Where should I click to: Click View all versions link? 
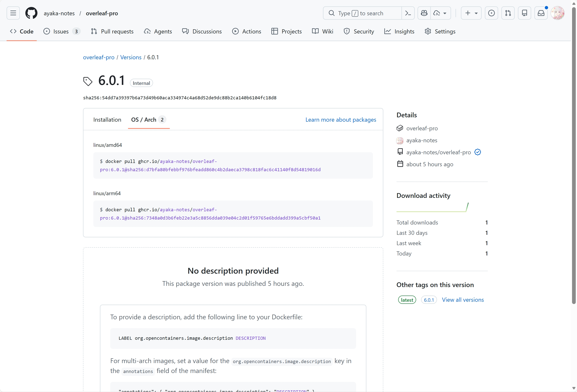coord(463,300)
